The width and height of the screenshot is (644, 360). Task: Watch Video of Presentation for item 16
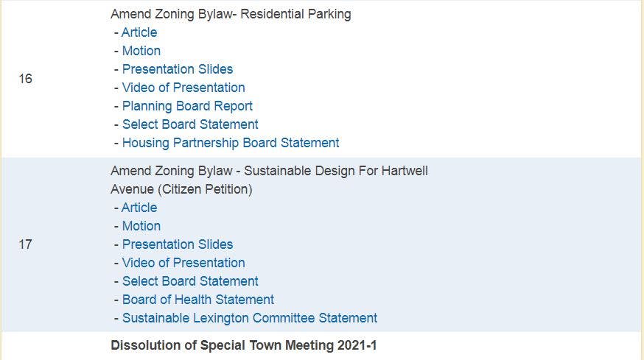(183, 88)
